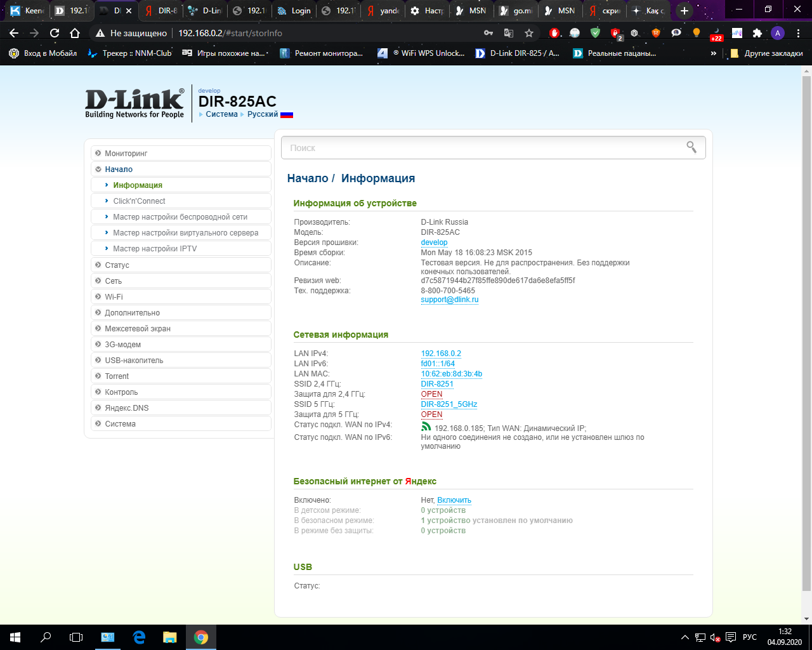The width and height of the screenshot is (812, 650).
Task: Open File Explorer from the taskbar
Action: tap(170, 637)
